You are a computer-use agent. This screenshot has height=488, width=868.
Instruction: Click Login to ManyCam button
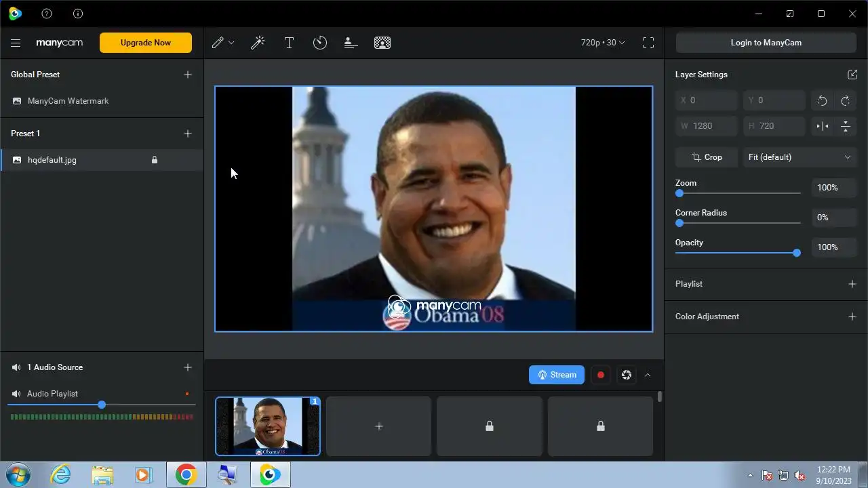coord(766,43)
